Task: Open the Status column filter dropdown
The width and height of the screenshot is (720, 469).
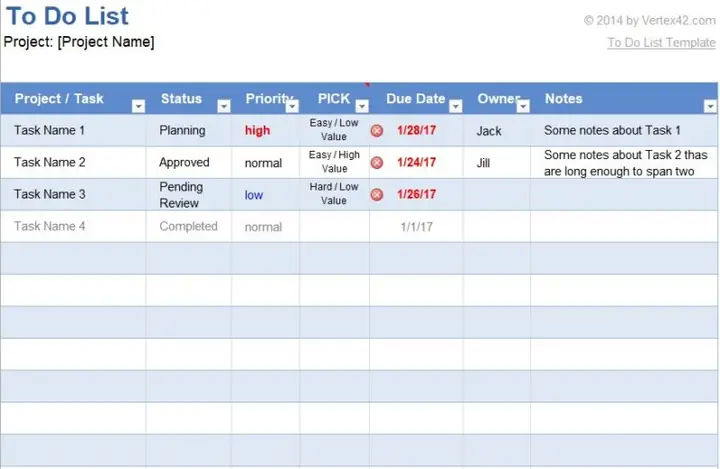Action: coord(224,106)
